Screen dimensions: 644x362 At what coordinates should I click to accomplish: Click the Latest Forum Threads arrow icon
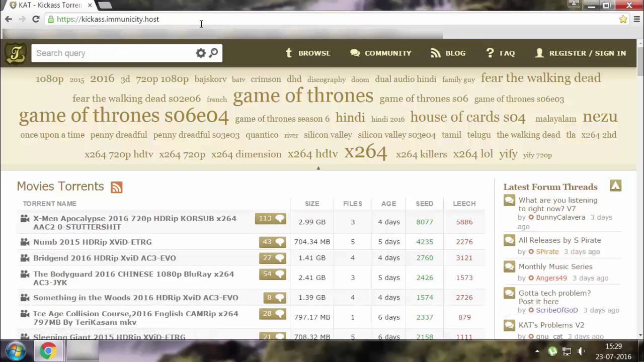click(x=615, y=186)
